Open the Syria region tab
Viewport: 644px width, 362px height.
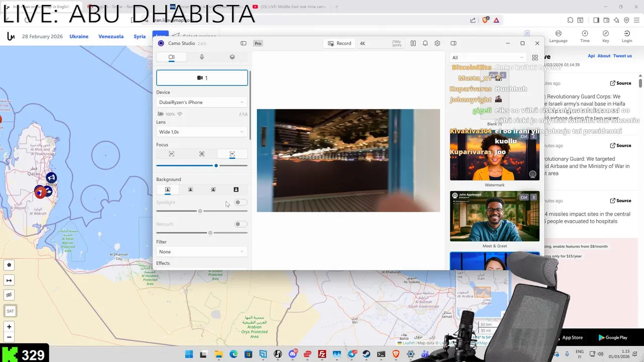click(139, 37)
